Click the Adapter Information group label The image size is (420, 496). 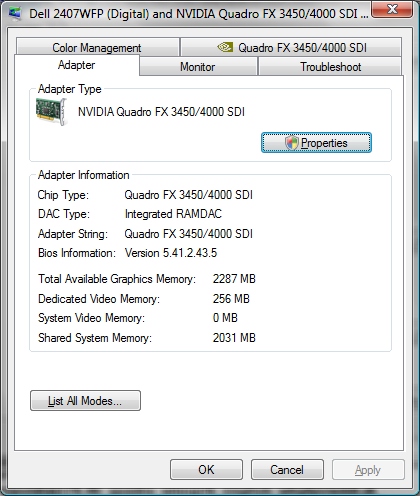[84, 175]
